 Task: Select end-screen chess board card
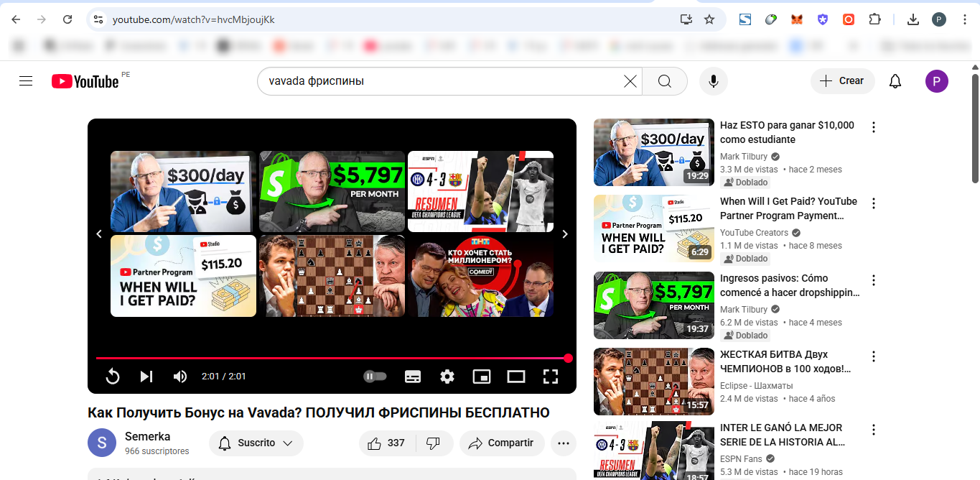pos(332,276)
